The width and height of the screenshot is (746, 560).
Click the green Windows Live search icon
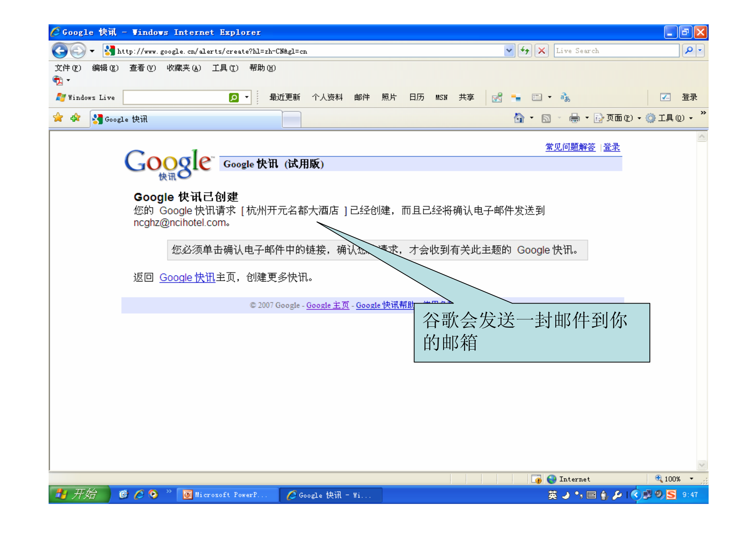tap(234, 98)
